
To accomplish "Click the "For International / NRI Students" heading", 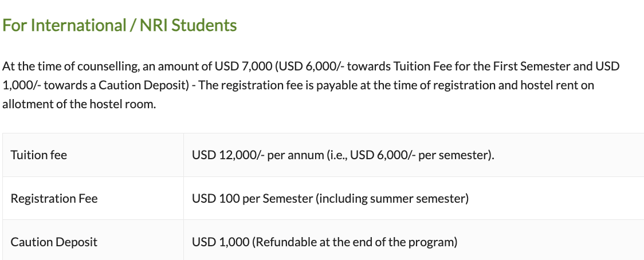I will pos(119,26).
